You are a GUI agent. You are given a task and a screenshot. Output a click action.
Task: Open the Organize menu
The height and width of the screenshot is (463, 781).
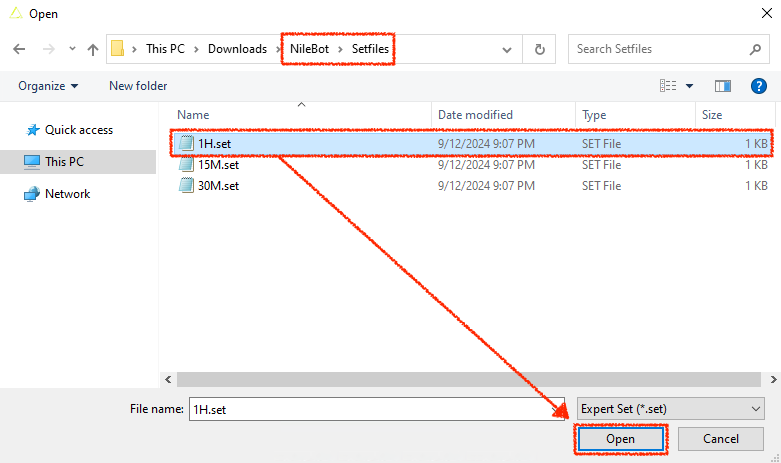click(x=48, y=86)
